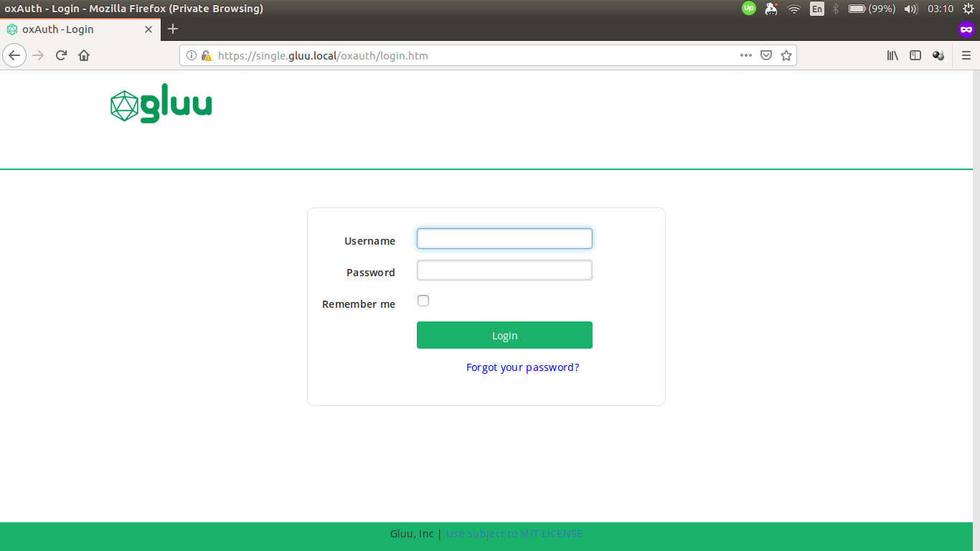Reload the oxAuth login page
The width and height of the screenshot is (980, 551).
pyautogui.click(x=60, y=55)
